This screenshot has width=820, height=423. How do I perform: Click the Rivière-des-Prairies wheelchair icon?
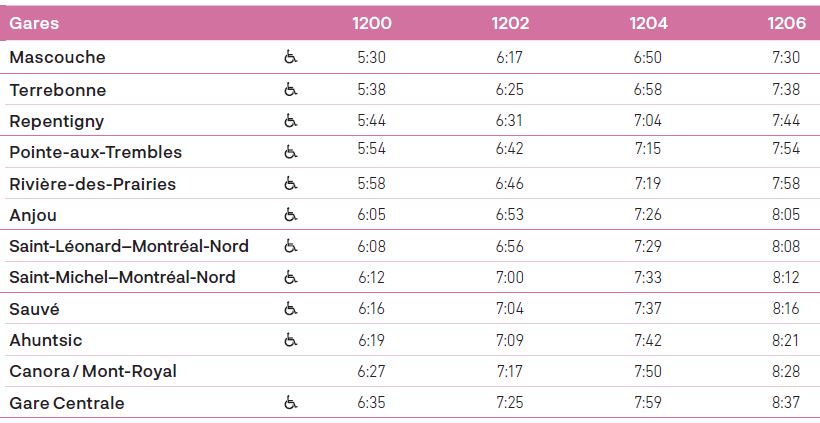[290, 184]
